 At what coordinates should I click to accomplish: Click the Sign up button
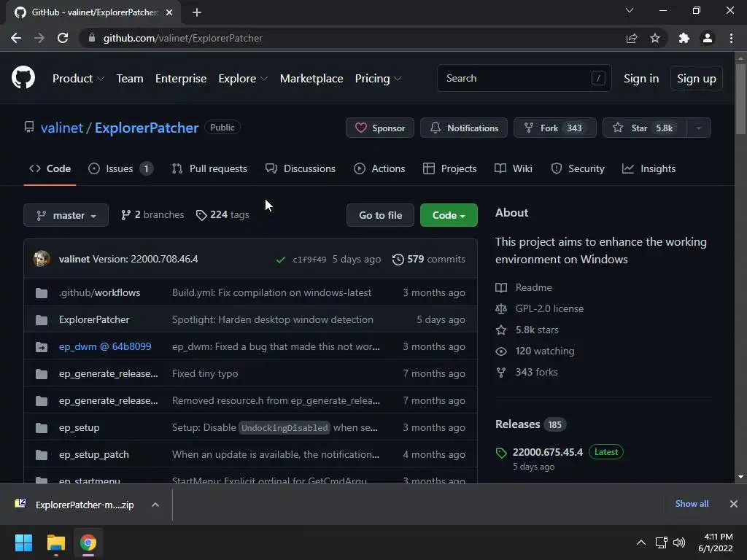click(x=697, y=79)
